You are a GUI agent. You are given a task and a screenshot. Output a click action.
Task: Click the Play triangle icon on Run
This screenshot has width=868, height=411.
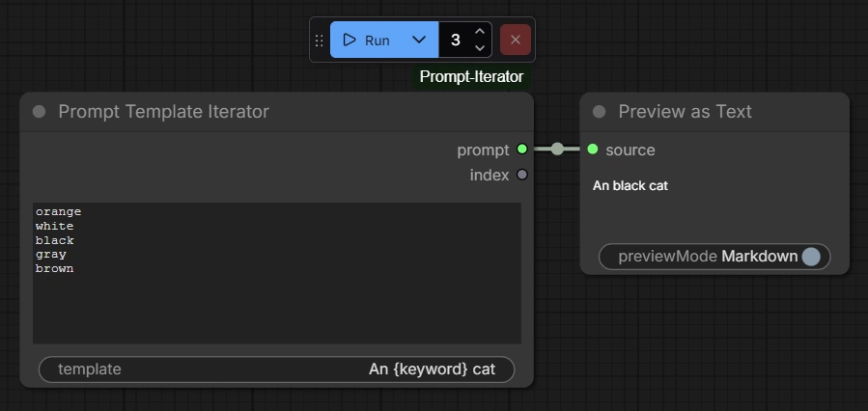pyautogui.click(x=350, y=40)
